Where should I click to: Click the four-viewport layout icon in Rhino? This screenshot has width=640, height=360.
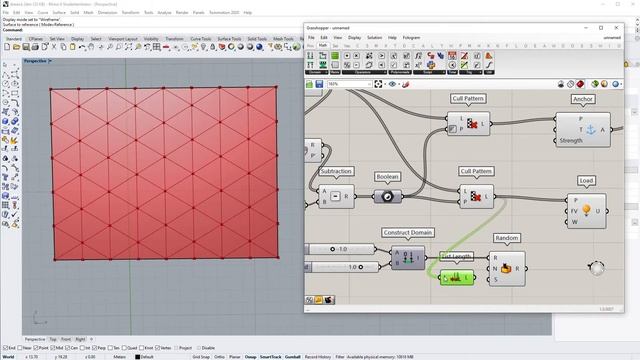click(x=157, y=47)
